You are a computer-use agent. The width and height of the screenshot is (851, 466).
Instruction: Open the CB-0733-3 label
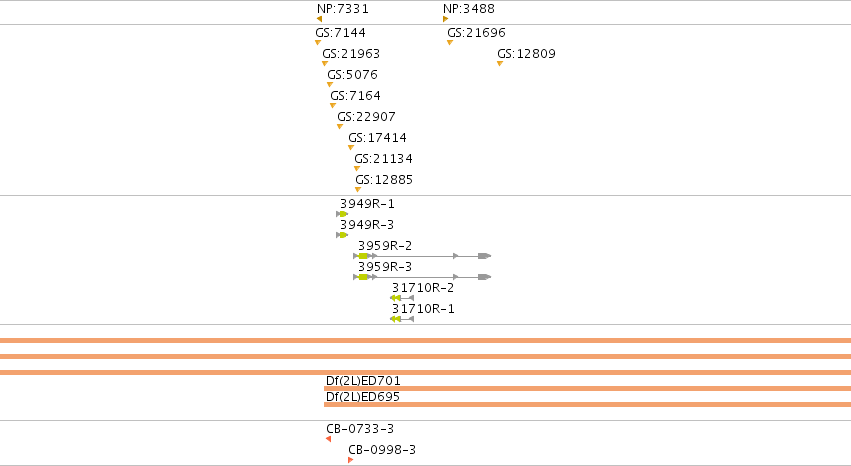coord(360,429)
